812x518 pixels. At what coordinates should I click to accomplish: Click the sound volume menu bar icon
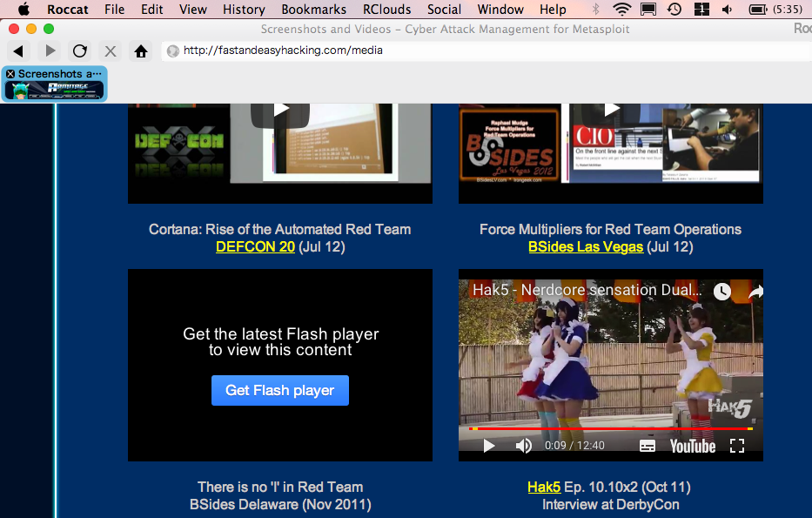tap(727, 10)
